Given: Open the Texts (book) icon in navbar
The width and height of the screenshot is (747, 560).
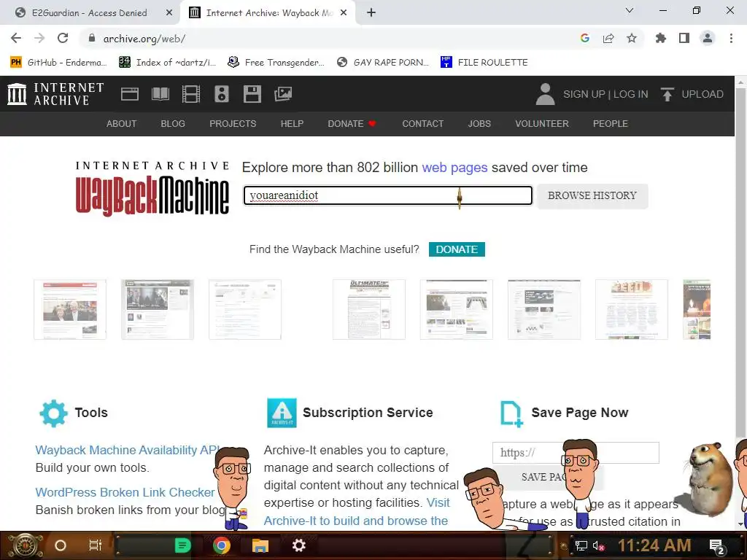Looking at the screenshot, I should [160, 94].
